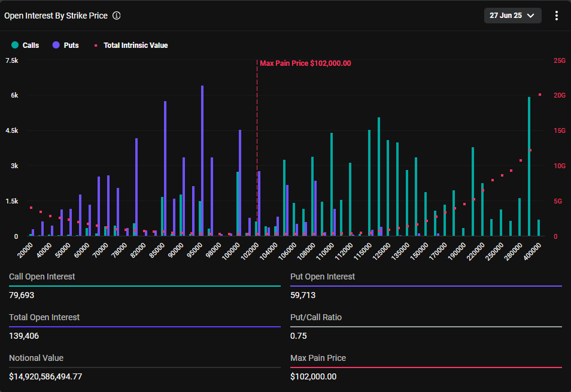Select the Total Open Interest figure 139,406
The image size is (571, 392).
[24, 336]
